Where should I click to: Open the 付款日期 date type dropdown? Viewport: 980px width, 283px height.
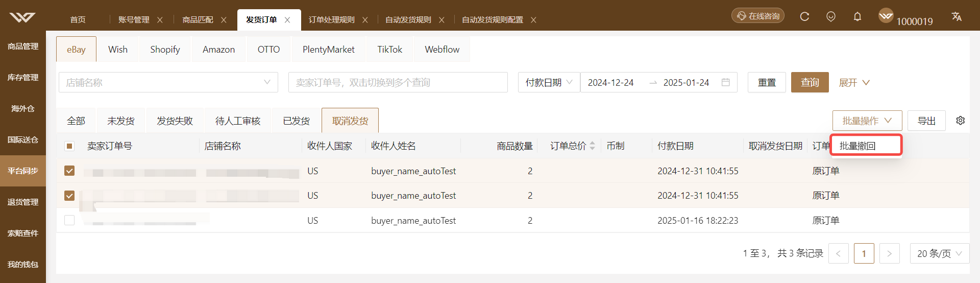pos(549,82)
